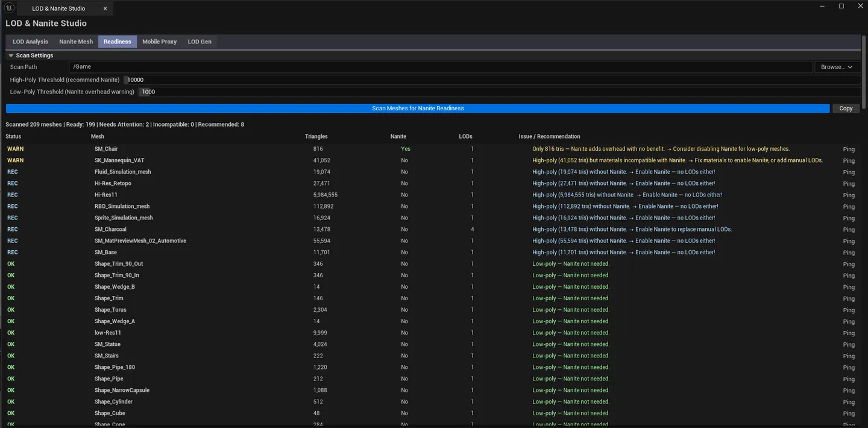Select the Shape_Wedge_B mesh name
The image size is (868, 428).
click(x=115, y=286)
